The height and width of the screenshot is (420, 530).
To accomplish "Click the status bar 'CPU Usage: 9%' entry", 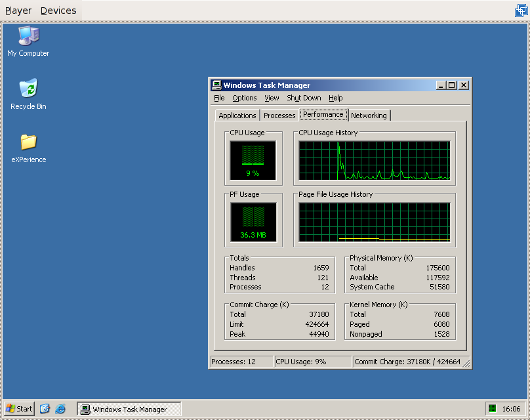I will [x=313, y=362].
